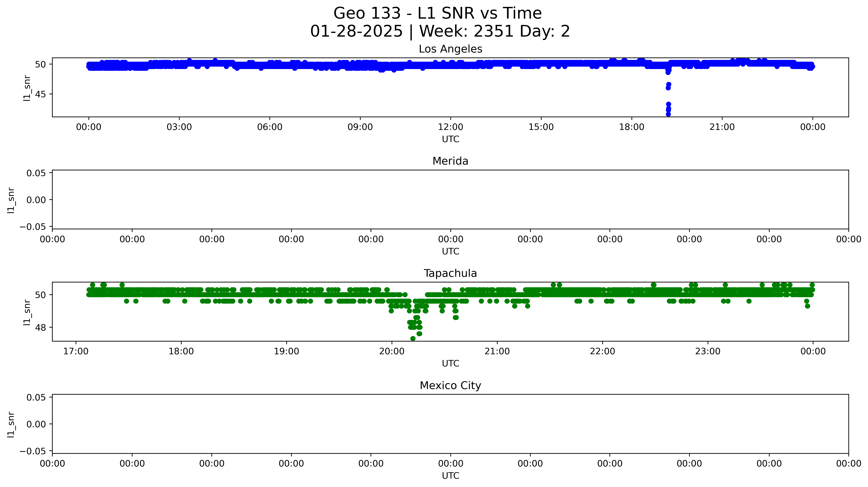Image resolution: width=868 pixels, height=487 pixels.
Task: Click the 'UTC' x-axis label under the Tapachula plot
Action: (x=450, y=363)
